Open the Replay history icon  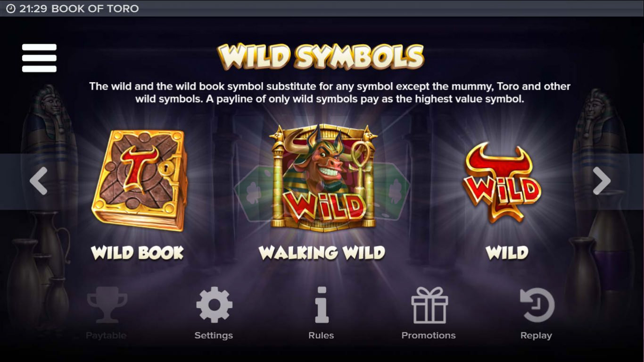tap(537, 305)
